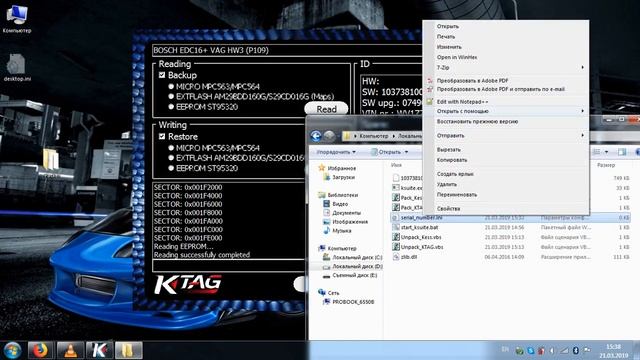This screenshot has width=640, height=360.
Task: Select Writing EEPROM ST95320 radio
Action: coord(171,168)
